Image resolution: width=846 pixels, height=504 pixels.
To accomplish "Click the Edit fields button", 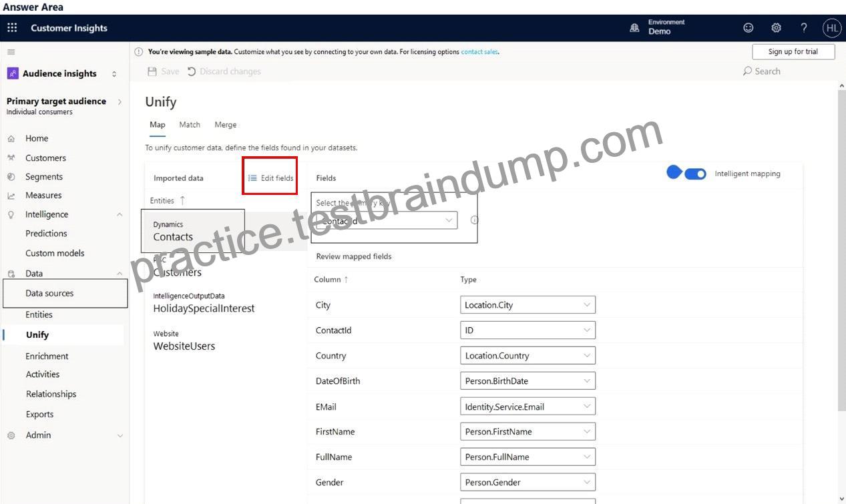I will [270, 178].
